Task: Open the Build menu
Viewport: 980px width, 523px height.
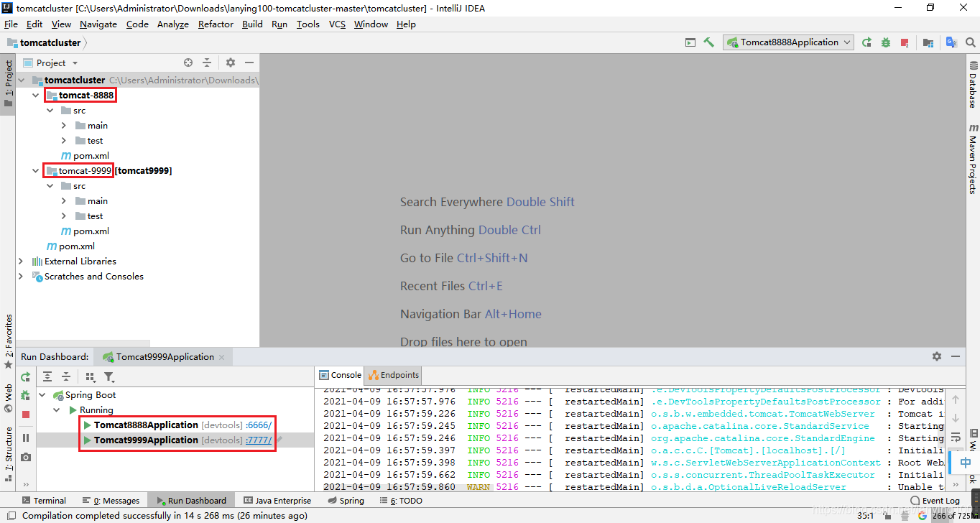Action: click(252, 24)
